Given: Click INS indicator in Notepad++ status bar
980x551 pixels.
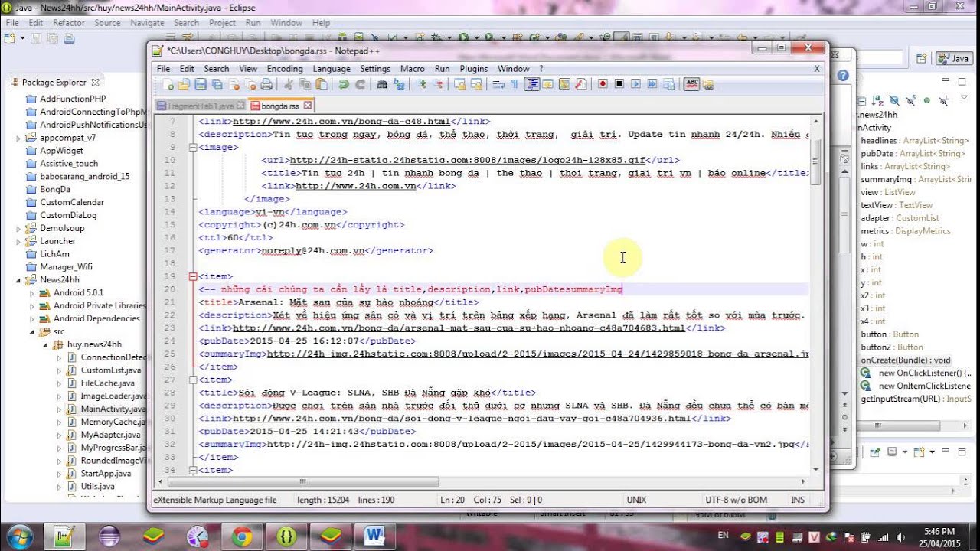Looking at the screenshot, I should [x=798, y=500].
